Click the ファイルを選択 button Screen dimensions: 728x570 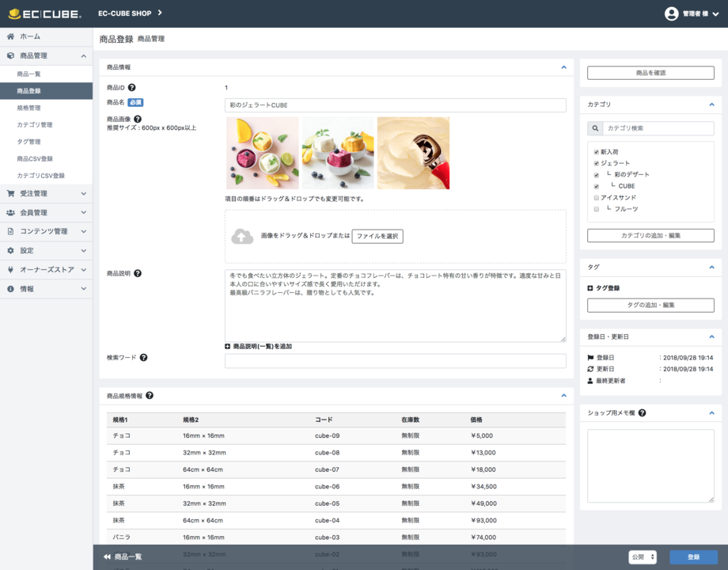(x=377, y=236)
